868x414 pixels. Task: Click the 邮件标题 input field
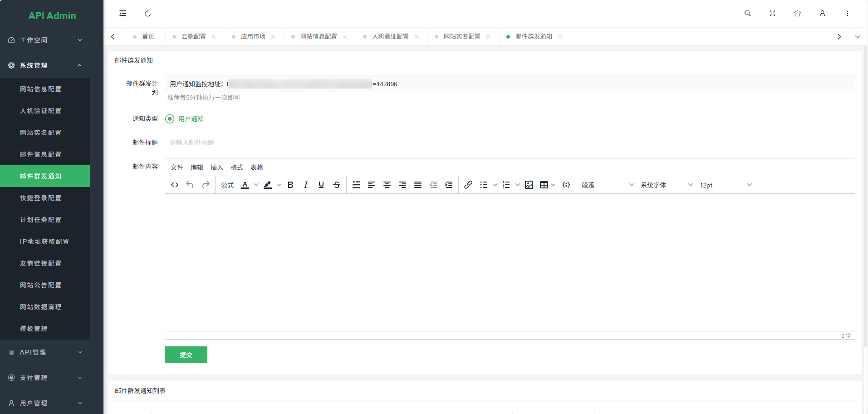tap(510, 143)
